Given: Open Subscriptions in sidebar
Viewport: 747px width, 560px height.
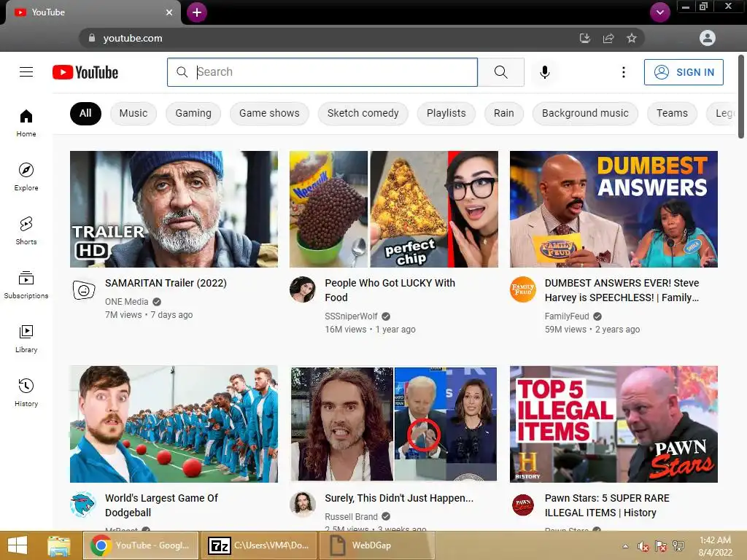Looking at the screenshot, I should pos(26,285).
